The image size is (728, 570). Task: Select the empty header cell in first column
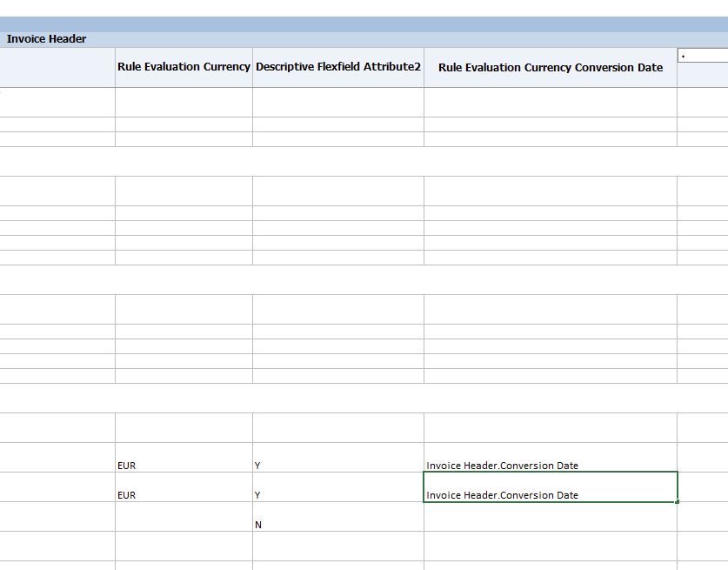point(57,67)
